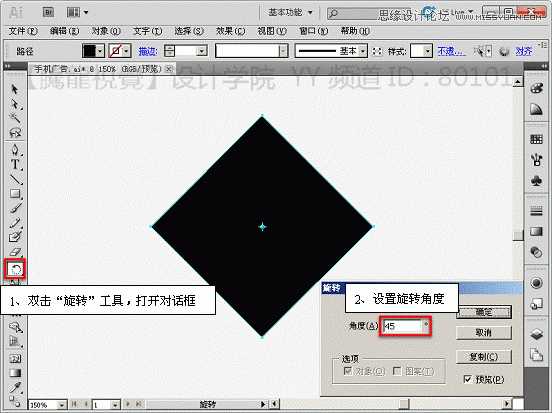Open the 窗口(W) menu
The image size is (552, 413).
click(x=313, y=31)
